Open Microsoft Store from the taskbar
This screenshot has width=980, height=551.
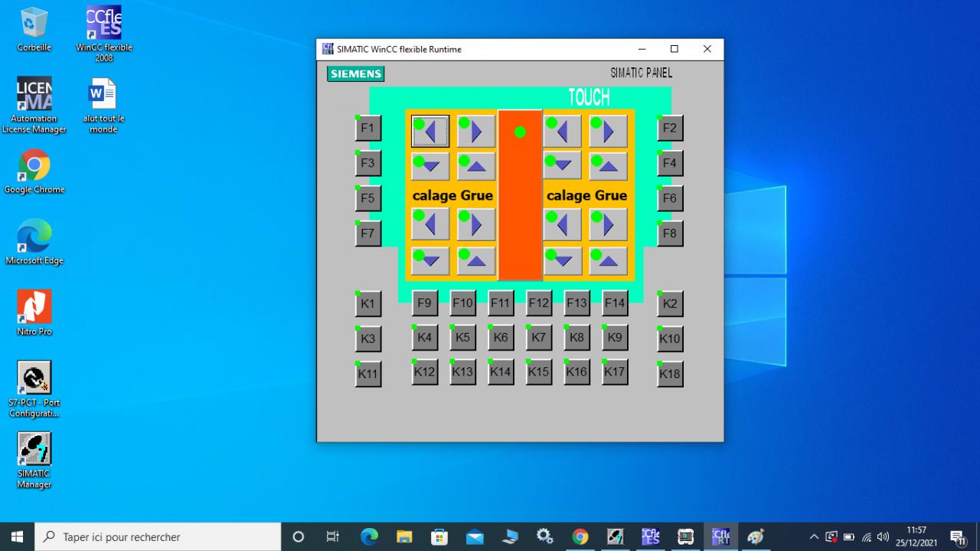pyautogui.click(x=439, y=536)
